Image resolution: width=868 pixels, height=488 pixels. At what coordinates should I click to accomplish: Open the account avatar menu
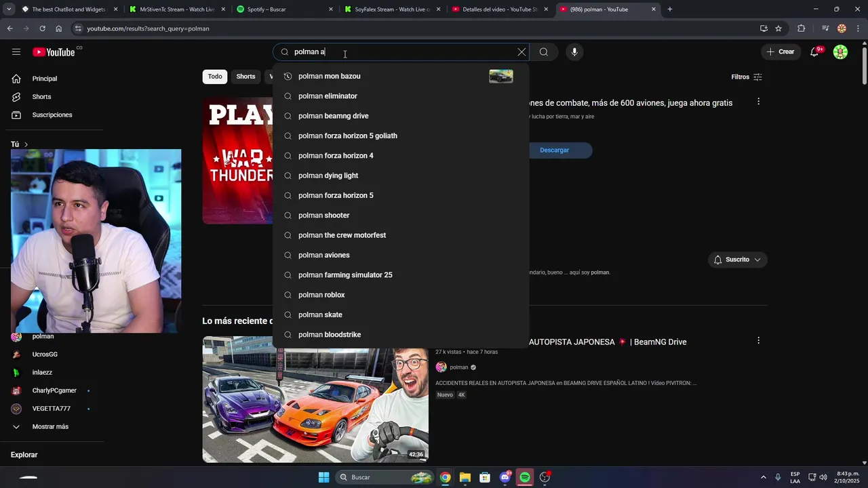[840, 52]
